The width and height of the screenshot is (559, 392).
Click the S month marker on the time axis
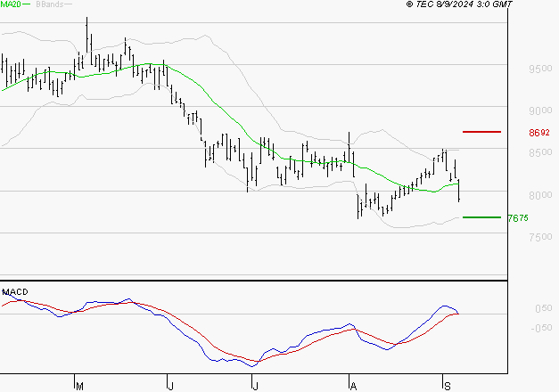pos(448,387)
